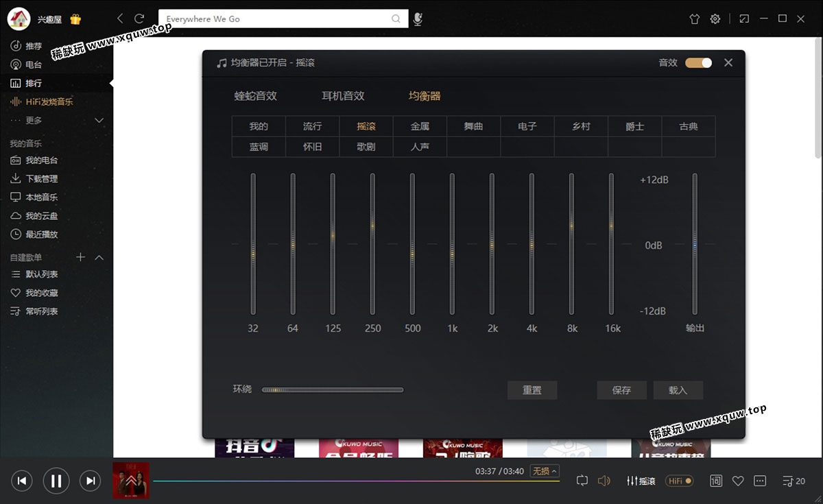This screenshot has width=823, height=504.
Task: Select 爵士 equalizer preset
Action: coord(635,126)
